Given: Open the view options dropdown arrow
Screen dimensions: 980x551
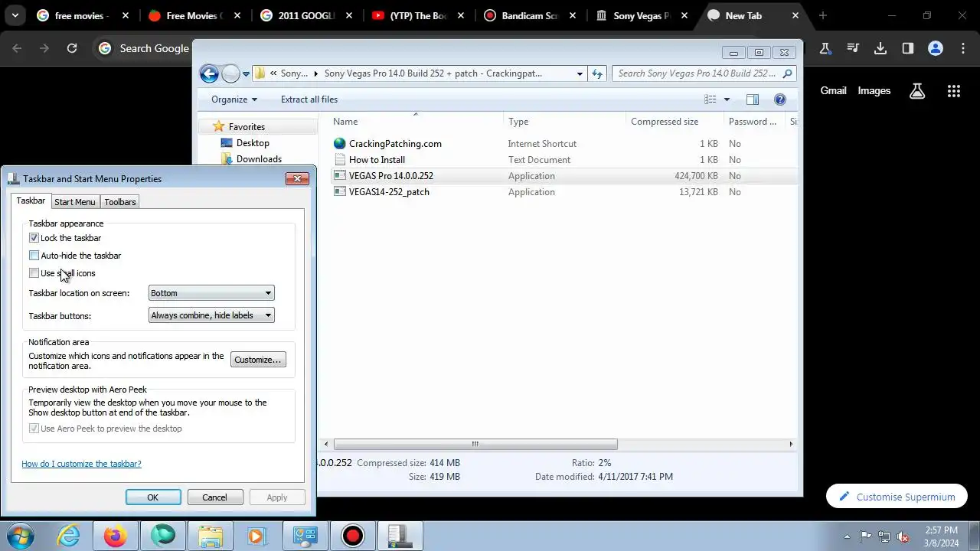Looking at the screenshot, I should (x=727, y=99).
